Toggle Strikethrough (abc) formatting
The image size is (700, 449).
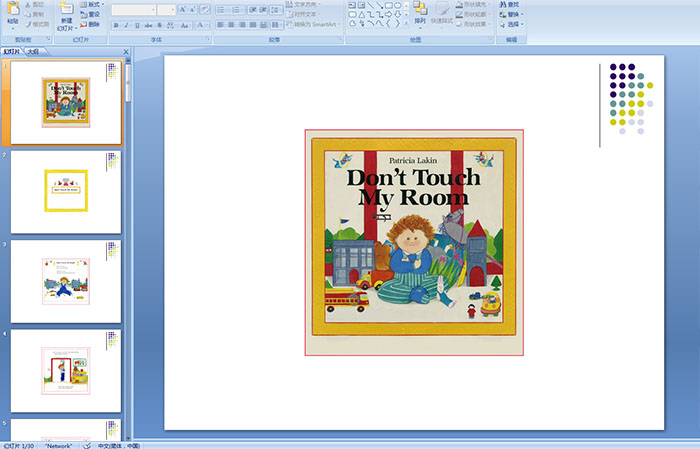pyautogui.click(x=148, y=25)
